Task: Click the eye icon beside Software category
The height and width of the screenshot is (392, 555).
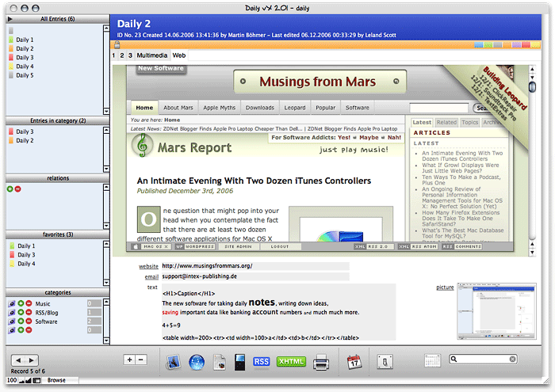Action: pos(12,322)
